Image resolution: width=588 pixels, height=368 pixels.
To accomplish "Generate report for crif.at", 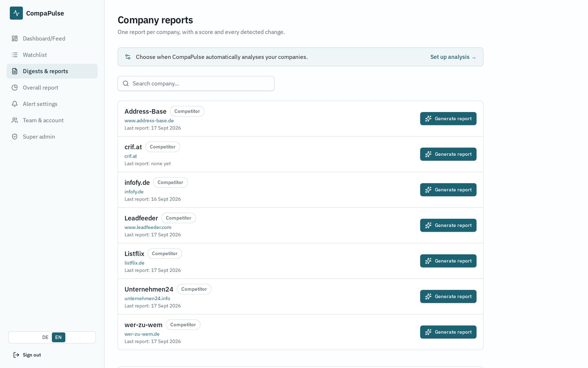I will [x=448, y=154].
